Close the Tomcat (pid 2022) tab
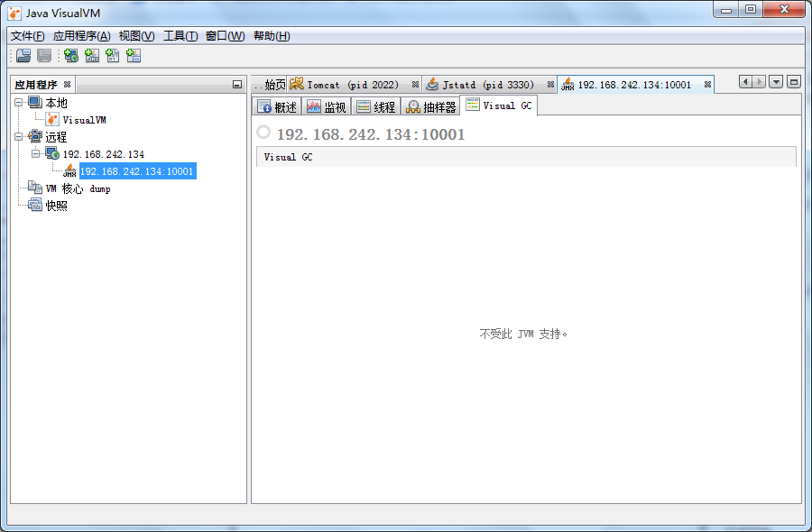Viewport: 812px width, 532px height. (415, 85)
